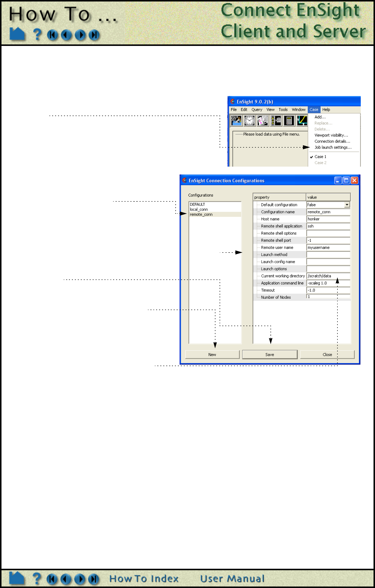Choose Delete... in the Case menu

click(322, 129)
